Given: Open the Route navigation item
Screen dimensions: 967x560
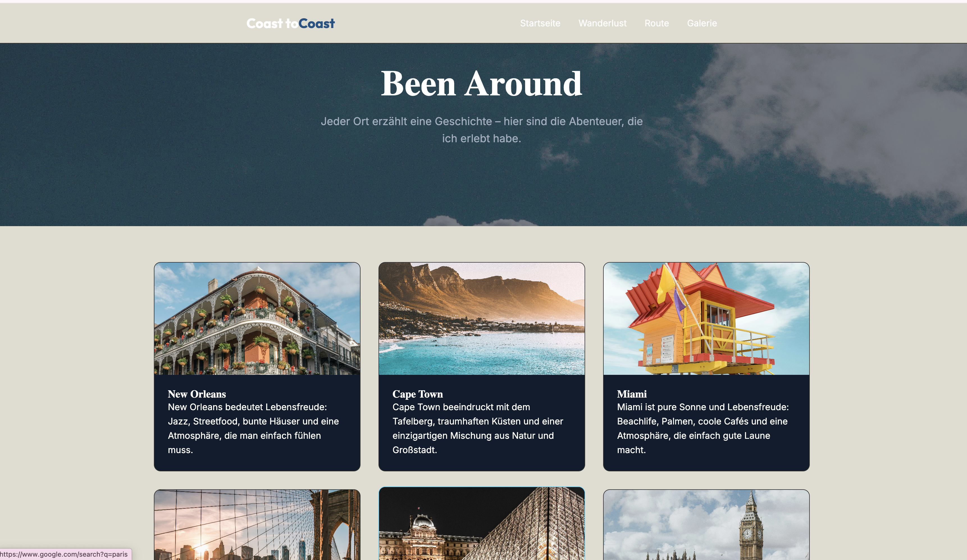Looking at the screenshot, I should coord(656,23).
